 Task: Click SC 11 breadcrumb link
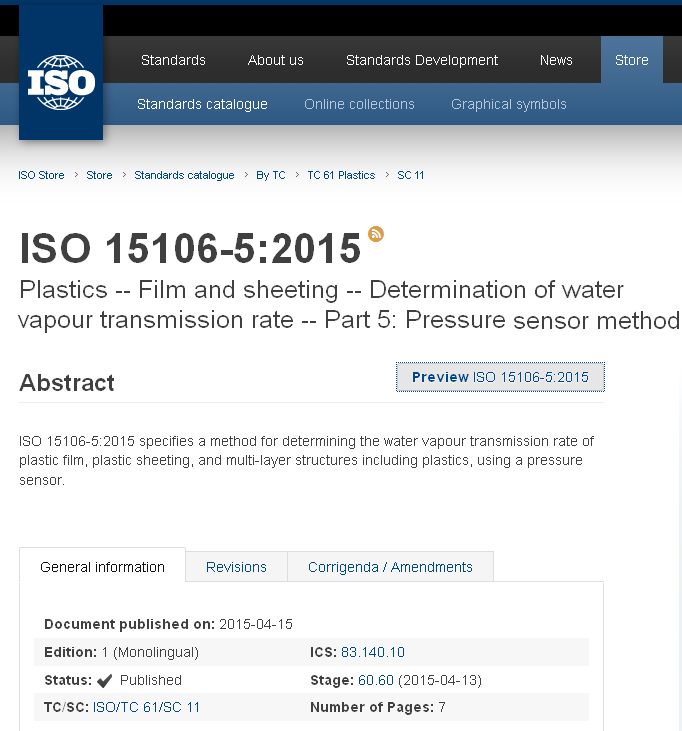click(x=410, y=175)
